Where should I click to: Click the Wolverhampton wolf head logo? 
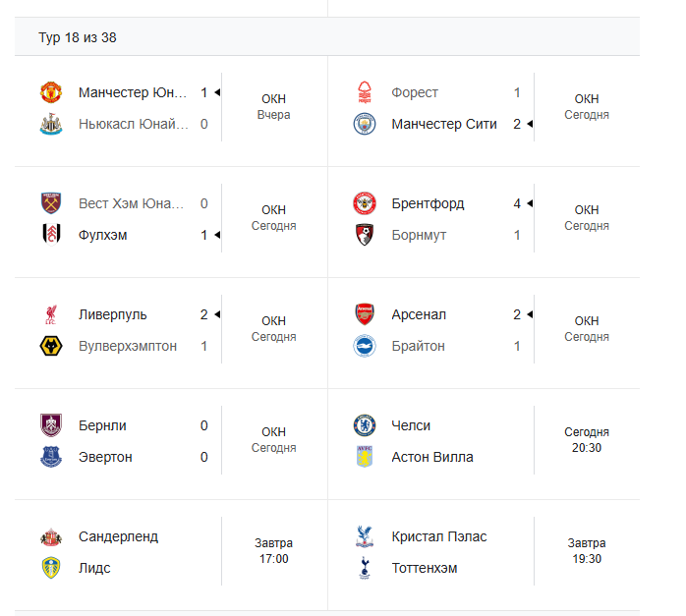51,346
